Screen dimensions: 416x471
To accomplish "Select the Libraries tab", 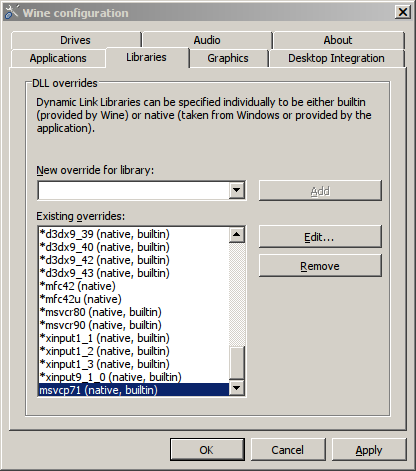I will (146, 57).
